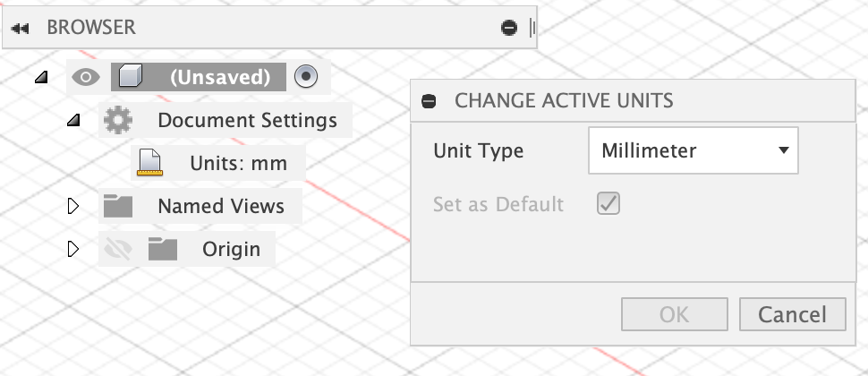The width and height of the screenshot is (868, 376).
Task: Toggle visibility eye of (Unsaved) component
Action: pyautogui.click(x=86, y=77)
